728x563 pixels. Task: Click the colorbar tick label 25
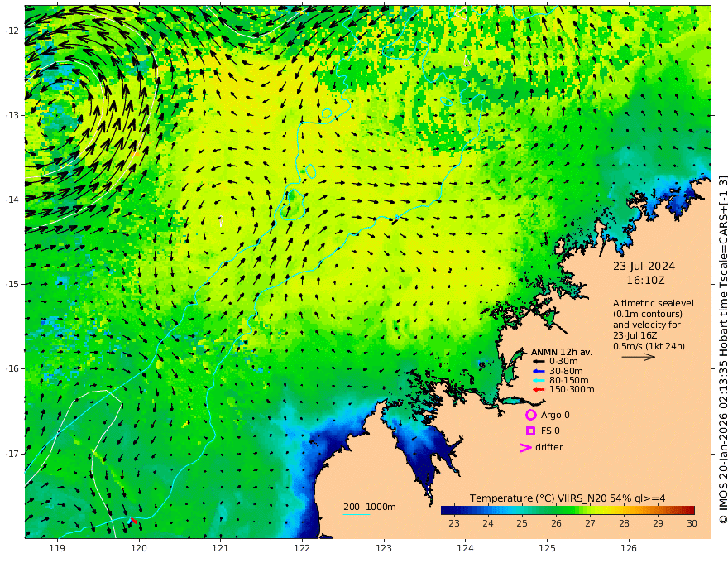(522, 523)
